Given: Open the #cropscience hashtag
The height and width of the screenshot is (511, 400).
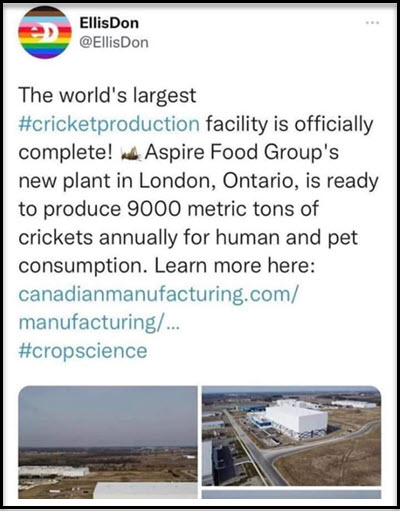Looking at the screenshot, I should click(x=83, y=351).
